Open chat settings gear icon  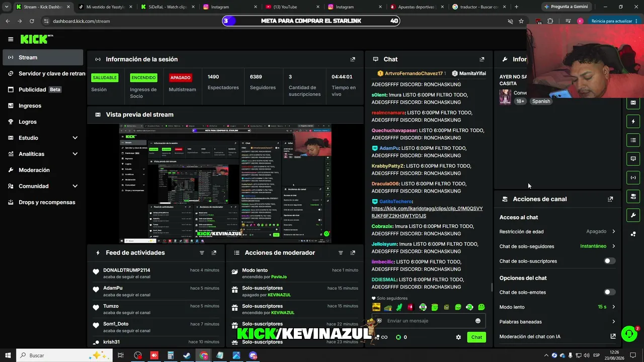(x=458, y=337)
